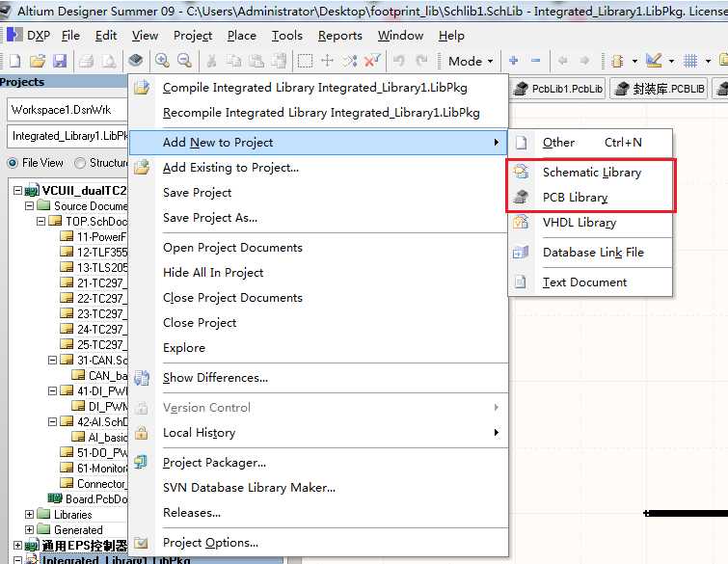This screenshot has height=564, width=728.
Task: Collapse the 42-AI schematic node
Action: pos(52,421)
